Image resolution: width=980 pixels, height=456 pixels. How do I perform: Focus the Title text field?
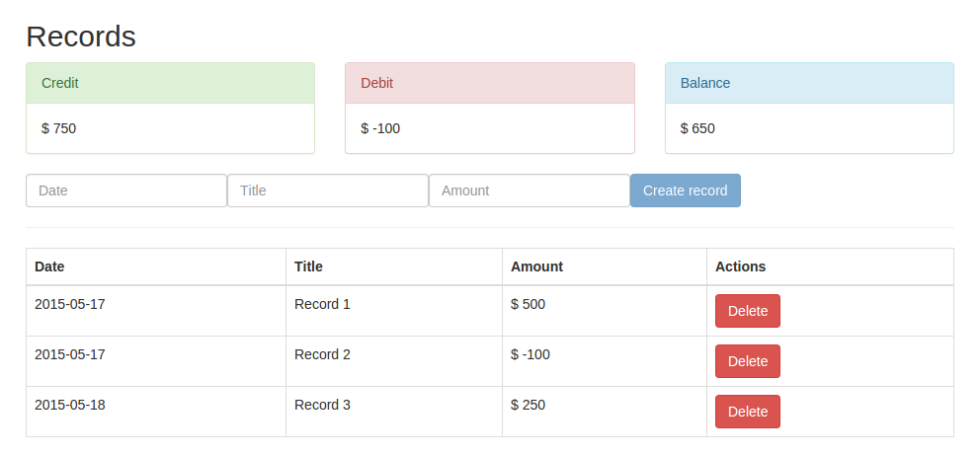point(328,190)
